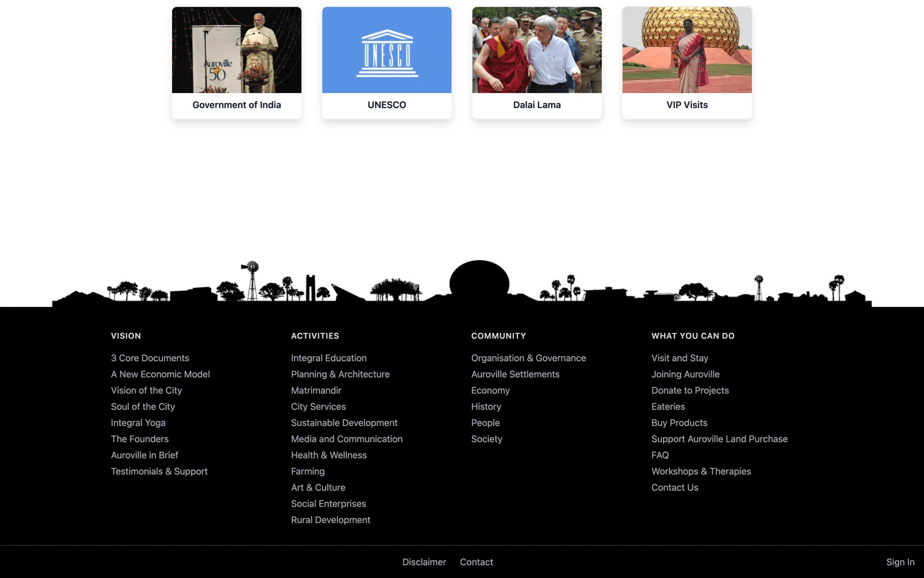Open Integral Education link
Viewport: 924px width, 578px height.
point(329,358)
